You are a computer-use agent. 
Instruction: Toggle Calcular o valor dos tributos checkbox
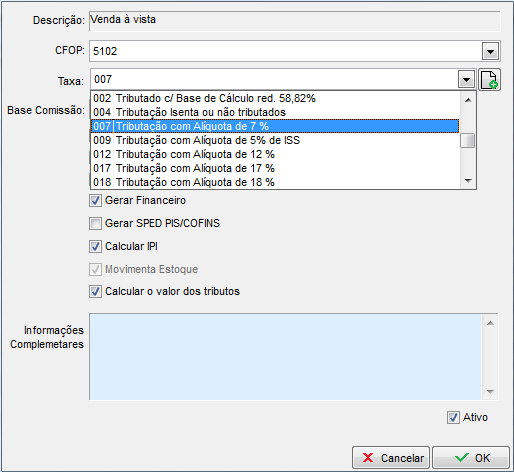point(95,291)
